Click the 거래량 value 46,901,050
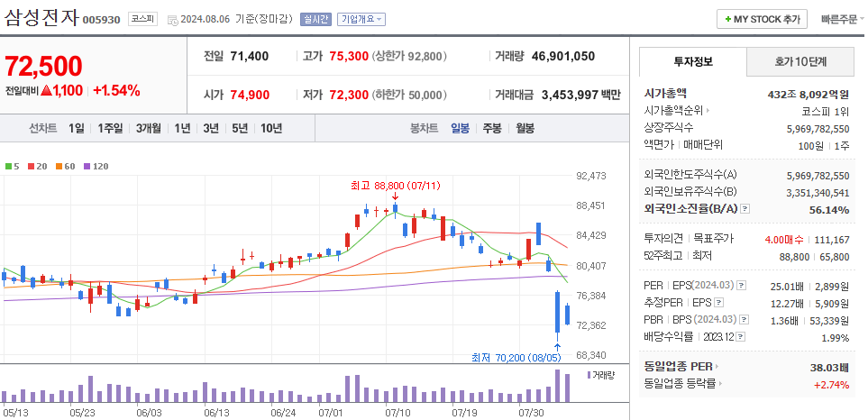The image size is (868, 420). click(x=563, y=56)
